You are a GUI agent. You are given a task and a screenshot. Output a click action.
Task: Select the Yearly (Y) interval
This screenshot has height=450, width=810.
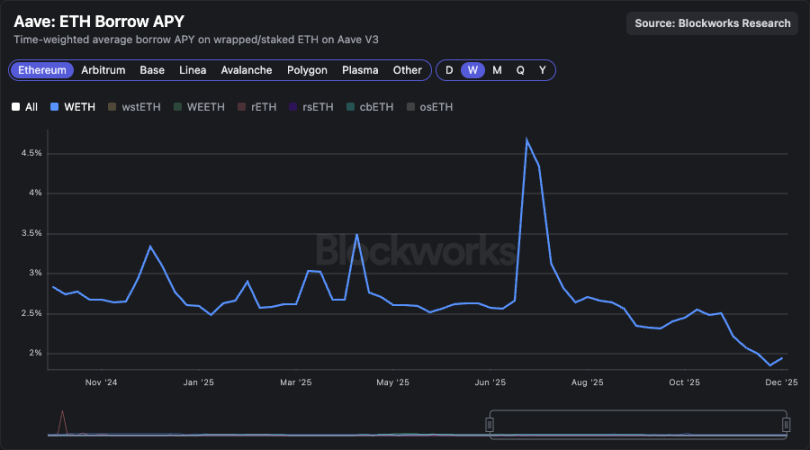tap(542, 70)
